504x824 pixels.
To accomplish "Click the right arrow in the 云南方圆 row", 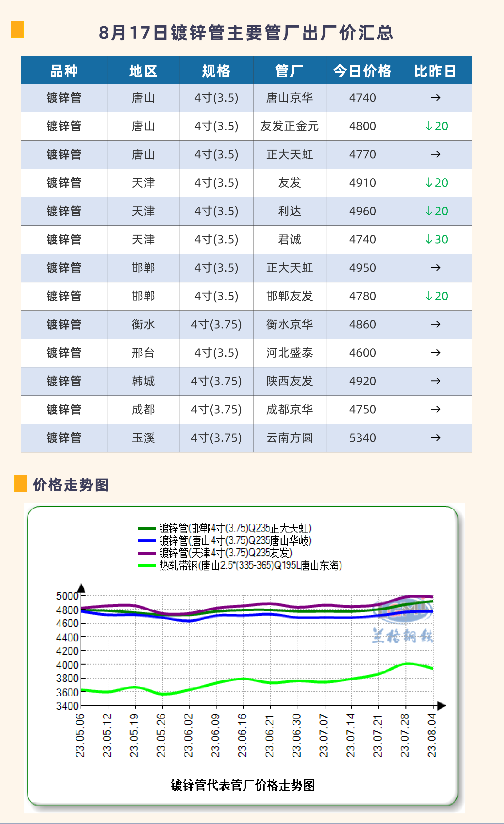I will click(x=435, y=438).
